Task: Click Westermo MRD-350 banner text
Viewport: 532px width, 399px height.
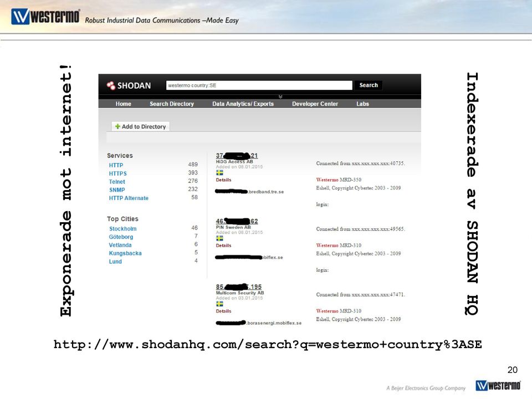Action: [339, 180]
